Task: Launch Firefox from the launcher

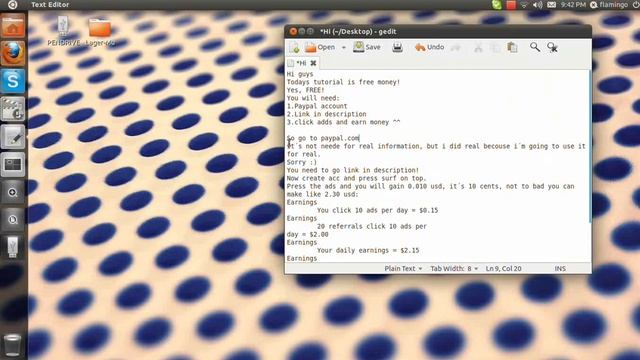Action: tap(13, 53)
